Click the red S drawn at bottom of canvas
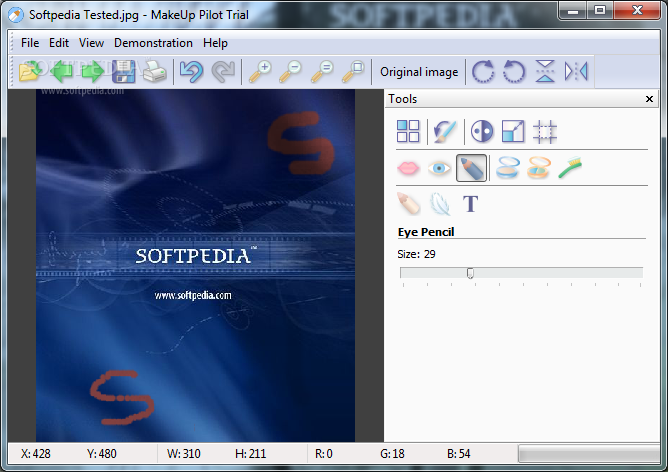Image resolution: width=668 pixels, height=472 pixels. [x=122, y=398]
